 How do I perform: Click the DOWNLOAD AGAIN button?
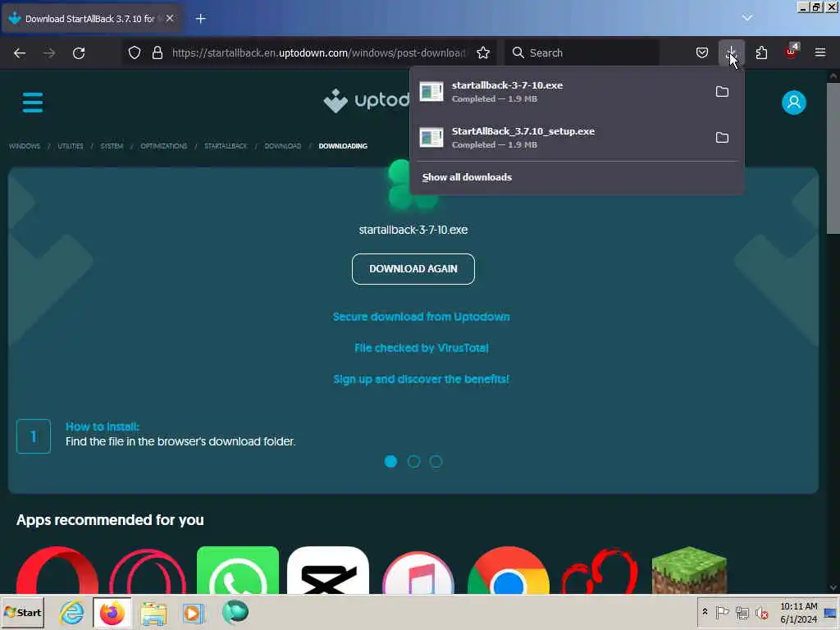pyautogui.click(x=413, y=269)
